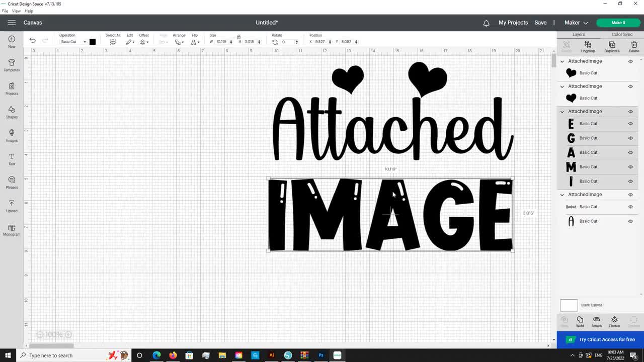
Task: Click the Select All icon
Action: coord(113,42)
